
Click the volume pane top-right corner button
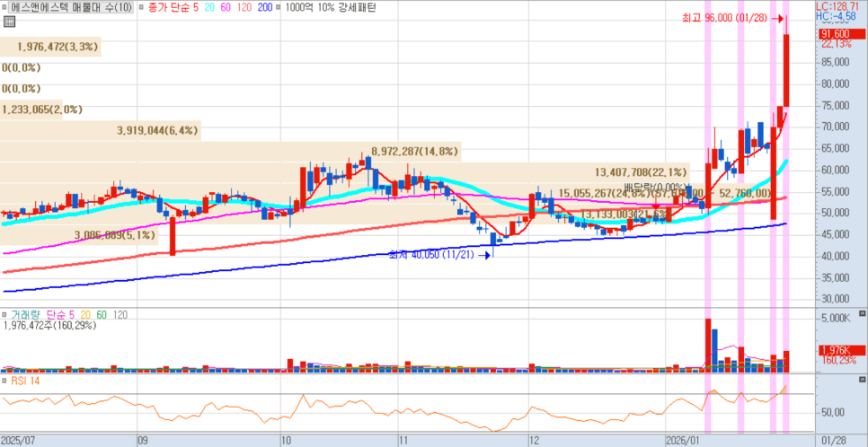pos(862,313)
